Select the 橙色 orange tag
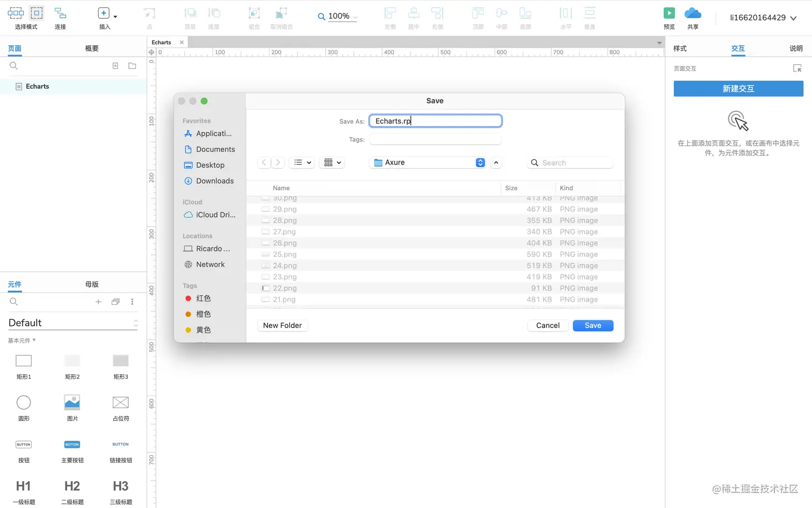This screenshot has width=812, height=508. 198,314
